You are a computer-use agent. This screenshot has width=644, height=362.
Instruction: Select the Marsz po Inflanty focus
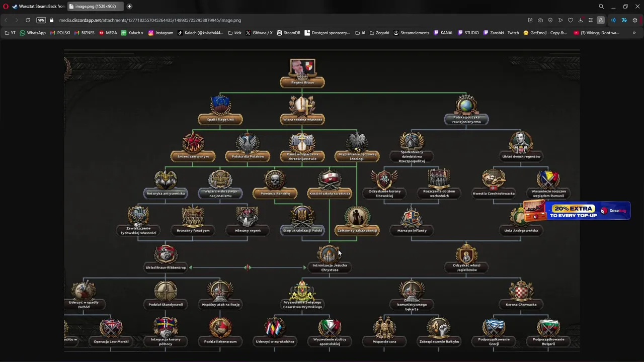tap(412, 221)
